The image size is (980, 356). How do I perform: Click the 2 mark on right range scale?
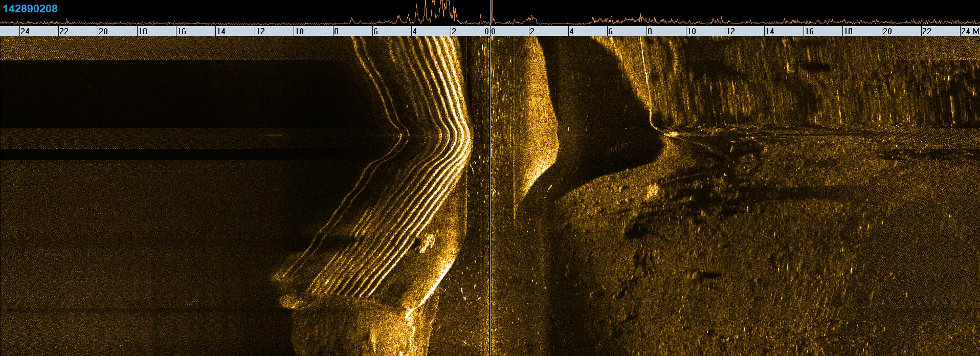532,31
